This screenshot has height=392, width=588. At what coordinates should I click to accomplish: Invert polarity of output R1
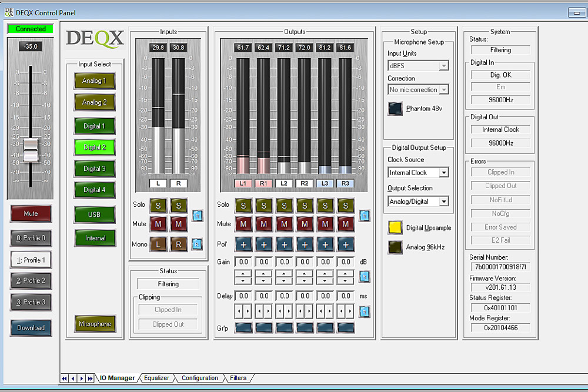click(264, 244)
